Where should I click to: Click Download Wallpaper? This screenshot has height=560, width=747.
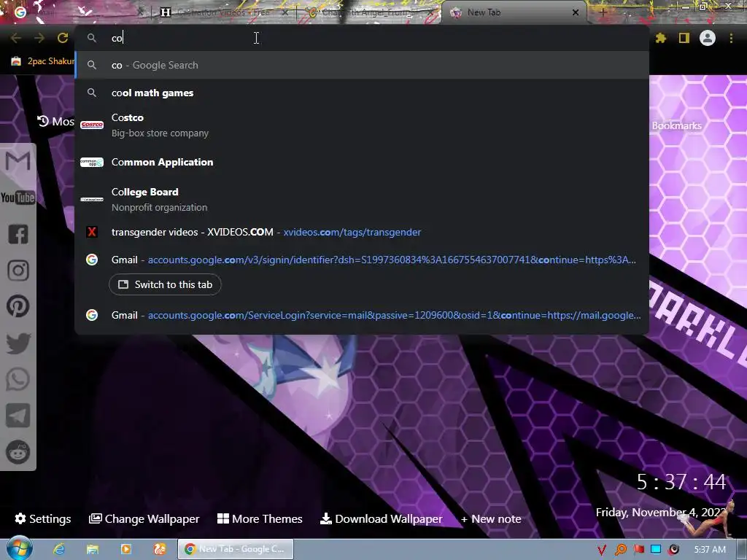click(381, 518)
